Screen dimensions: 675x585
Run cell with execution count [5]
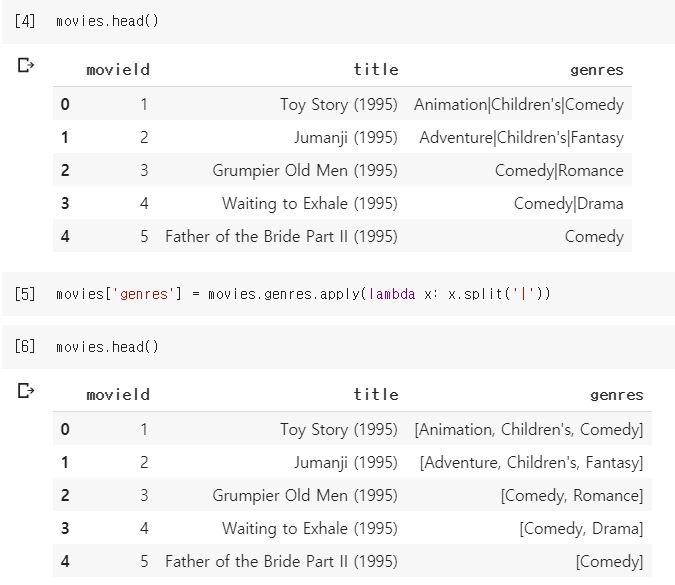pos(25,294)
